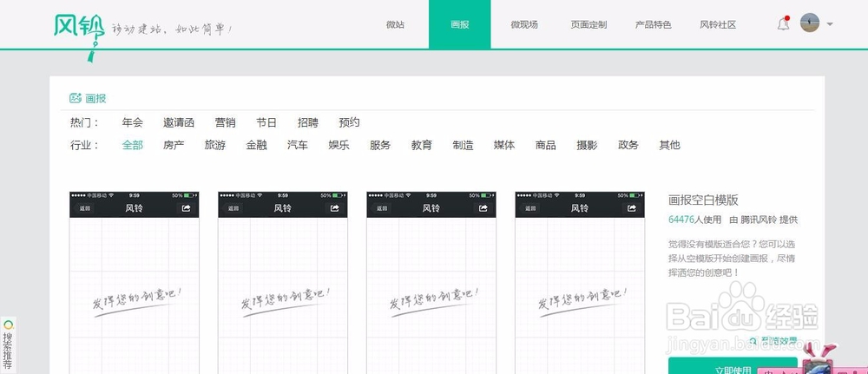The image size is (868, 374).
Task: Click the 搜索推荐 sidebar circle icon
Action: point(8,325)
